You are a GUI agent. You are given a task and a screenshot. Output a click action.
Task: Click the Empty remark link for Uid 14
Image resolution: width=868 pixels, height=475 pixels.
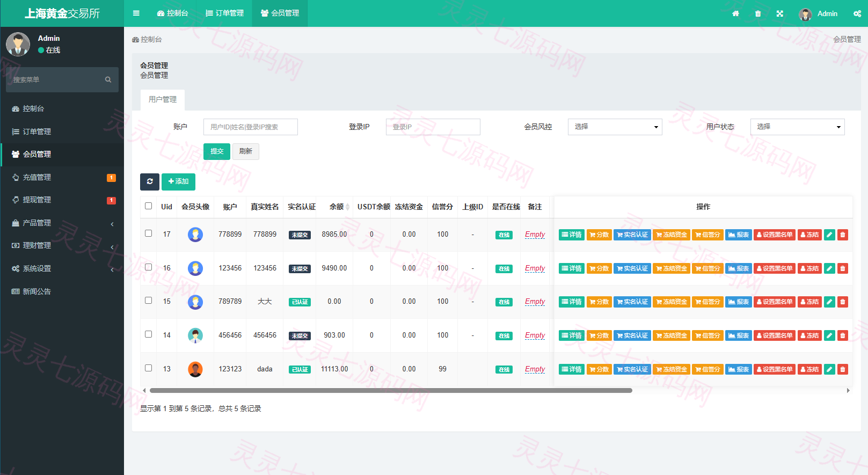pos(535,335)
